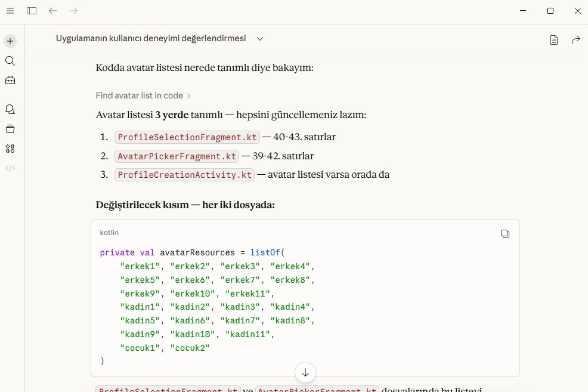588x392 pixels.
Task: Click the "erkek1" string in code
Action: tap(140, 266)
